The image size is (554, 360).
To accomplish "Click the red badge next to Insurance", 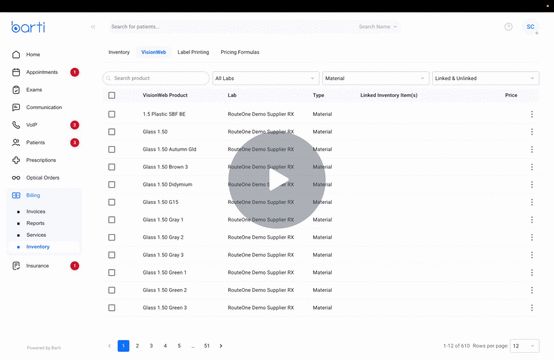I will [x=75, y=266].
